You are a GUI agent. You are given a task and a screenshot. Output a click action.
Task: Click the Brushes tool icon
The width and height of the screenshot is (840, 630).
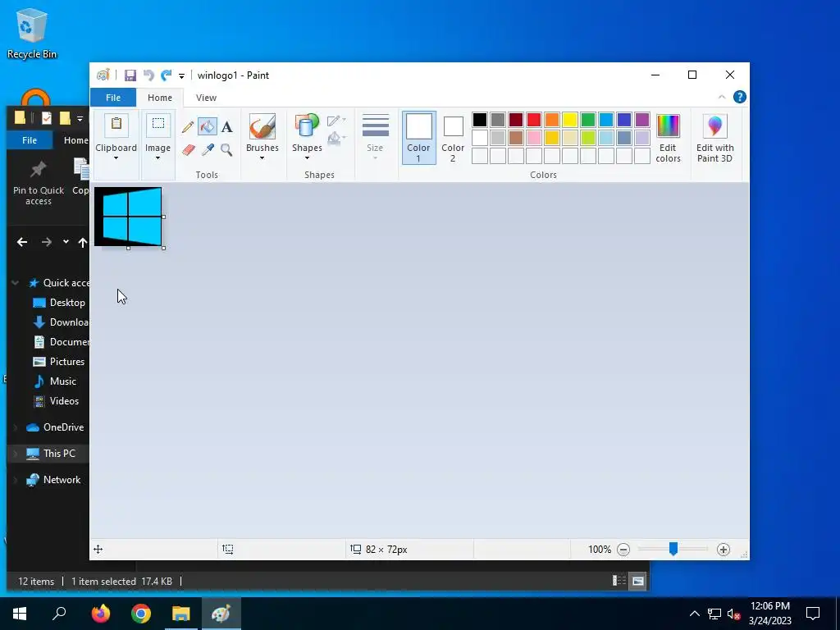[x=262, y=126]
